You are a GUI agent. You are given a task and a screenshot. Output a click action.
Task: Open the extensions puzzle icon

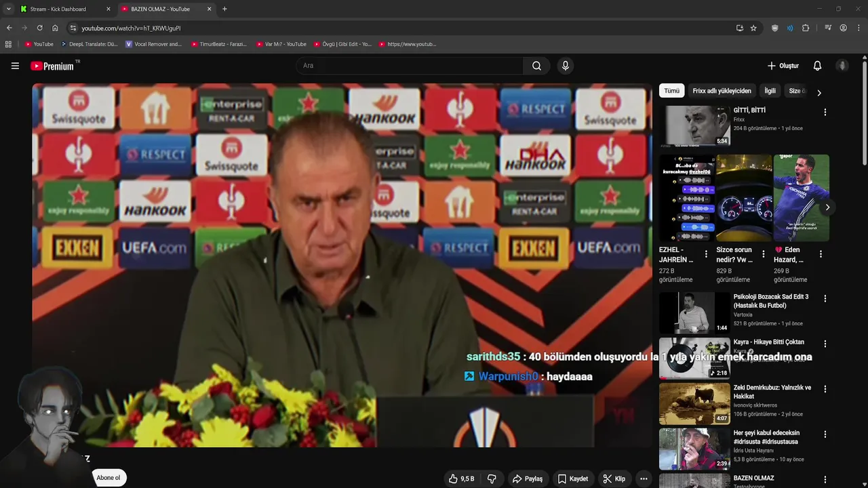[806, 28]
